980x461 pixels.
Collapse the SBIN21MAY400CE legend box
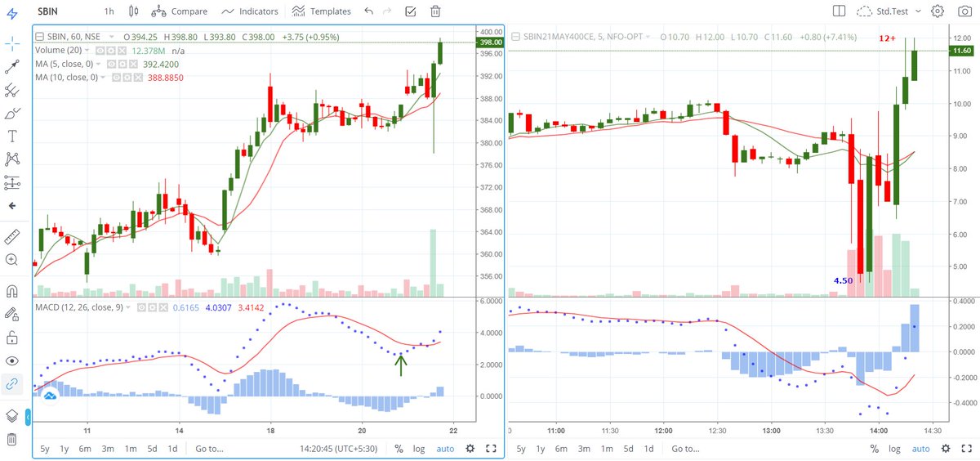(515, 37)
